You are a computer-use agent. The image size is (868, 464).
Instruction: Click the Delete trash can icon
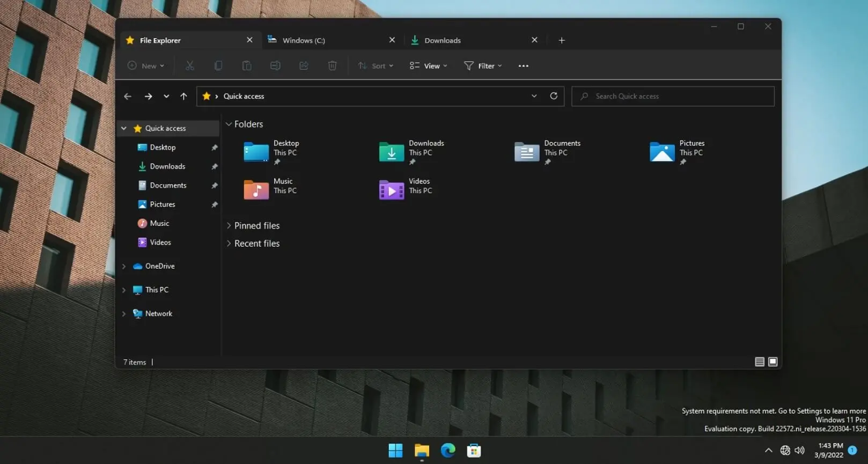tap(332, 65)
